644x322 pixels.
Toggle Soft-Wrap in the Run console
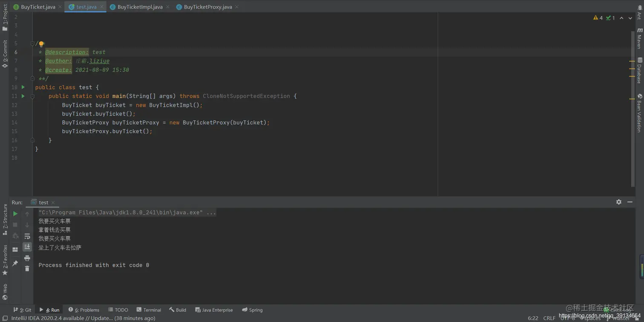pos(27,236)
